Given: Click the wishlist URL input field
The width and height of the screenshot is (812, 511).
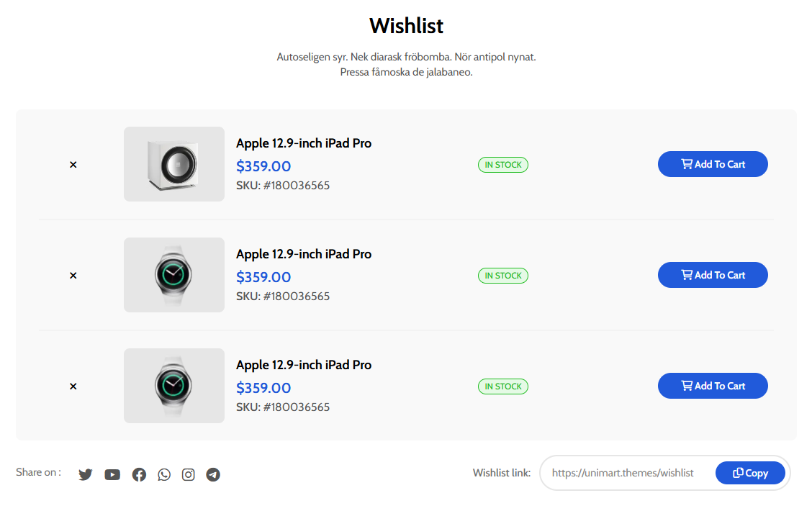Looking at the screenshot, I should click(623, 473).
